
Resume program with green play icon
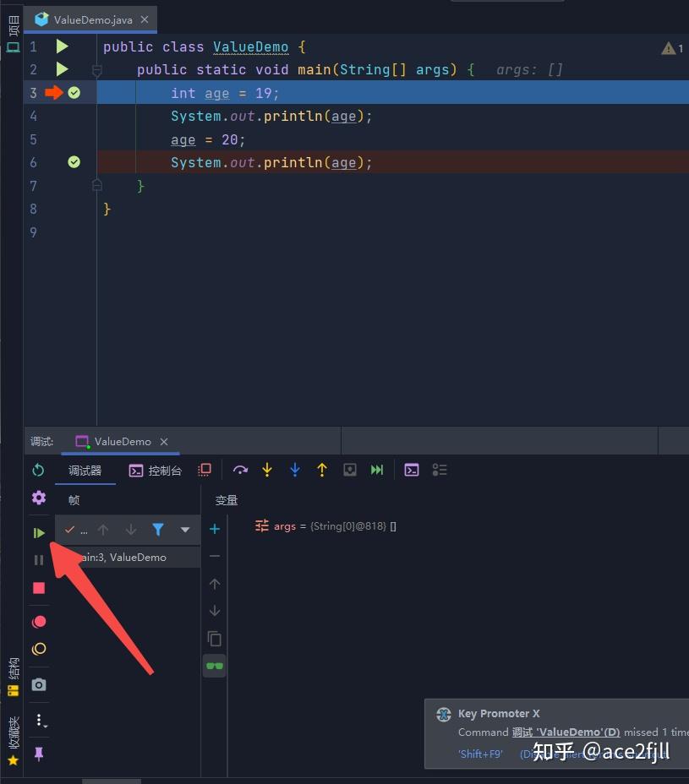coord(39,533)
